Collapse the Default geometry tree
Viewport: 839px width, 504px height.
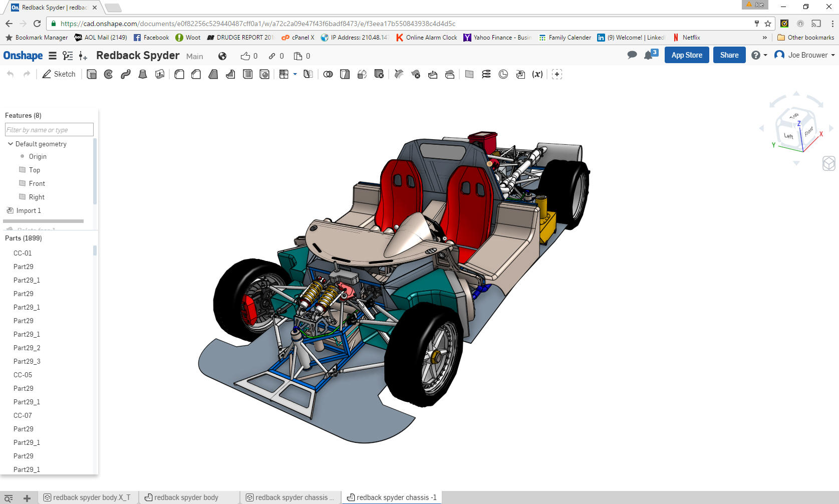[10, 144]
